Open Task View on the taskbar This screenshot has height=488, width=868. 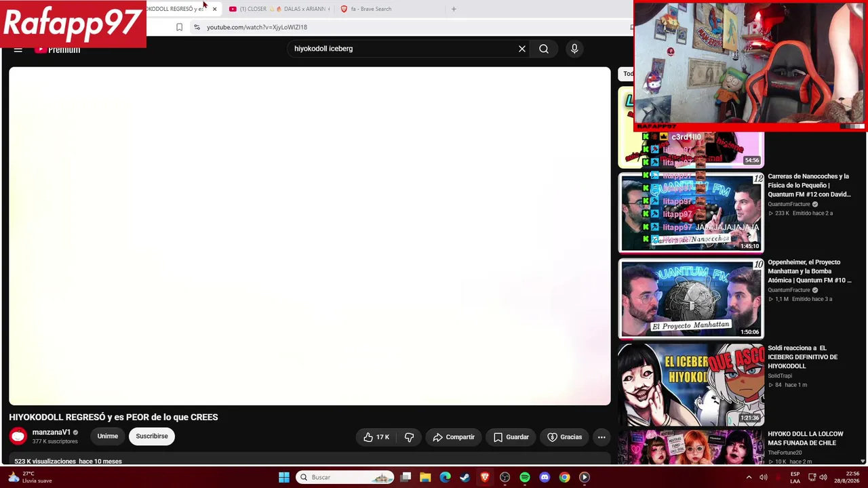pos(406,477)
